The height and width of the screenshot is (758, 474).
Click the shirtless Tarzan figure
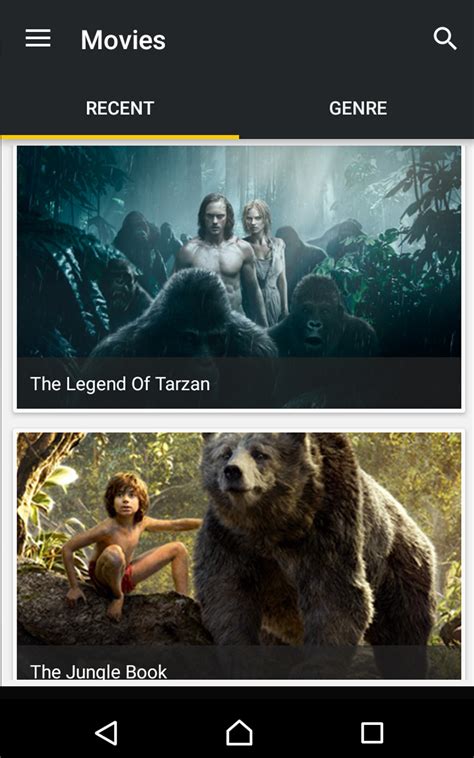pyautogui.click(x=220, y=256)
